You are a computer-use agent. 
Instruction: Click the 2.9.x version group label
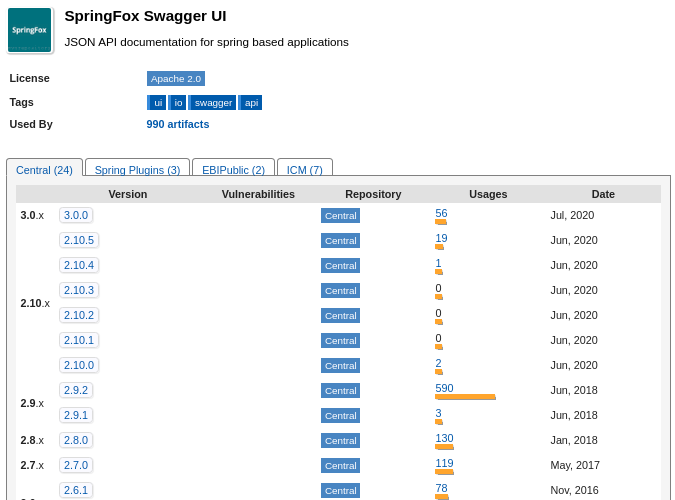(32, 403)
